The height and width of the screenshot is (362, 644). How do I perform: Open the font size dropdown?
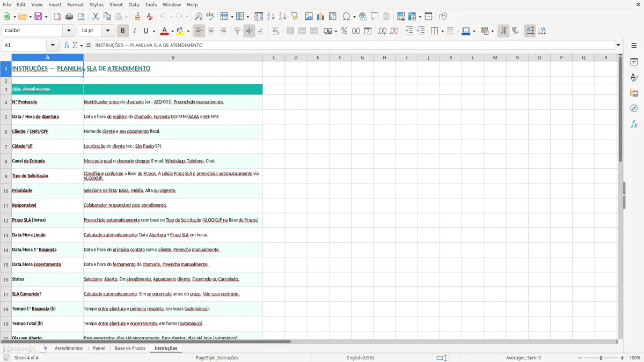tap(107, 31)
